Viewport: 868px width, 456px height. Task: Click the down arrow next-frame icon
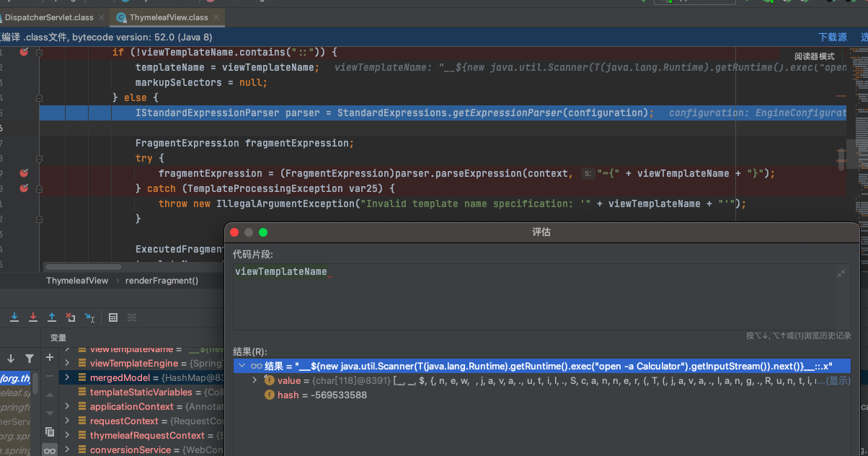(11, 358)
